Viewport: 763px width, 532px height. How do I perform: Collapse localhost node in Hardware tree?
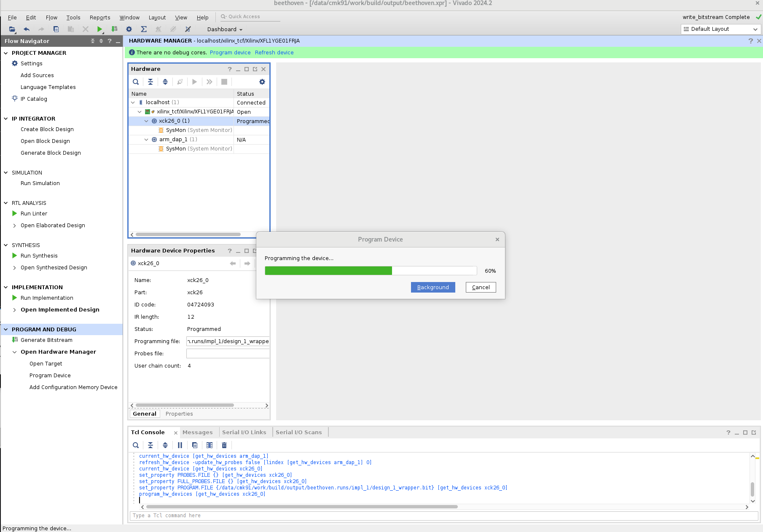pos(133,102)
